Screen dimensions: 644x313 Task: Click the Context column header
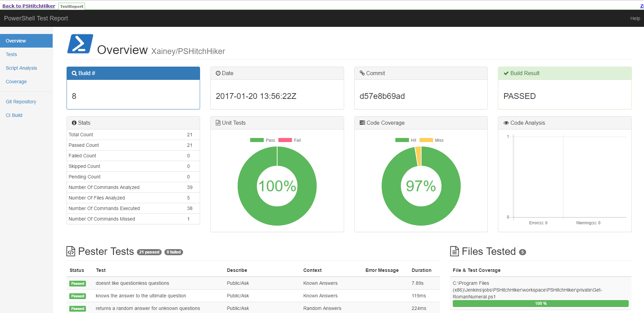coord(312,270)
